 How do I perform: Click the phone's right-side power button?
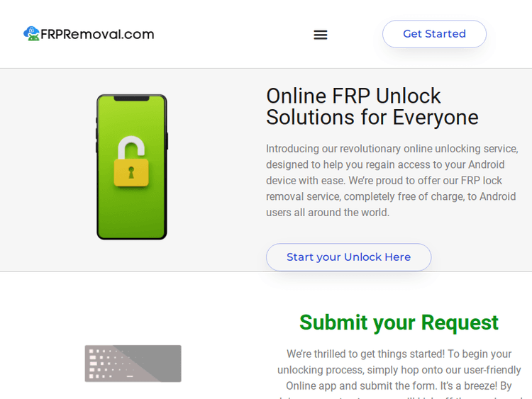click(x=167, y=140)
